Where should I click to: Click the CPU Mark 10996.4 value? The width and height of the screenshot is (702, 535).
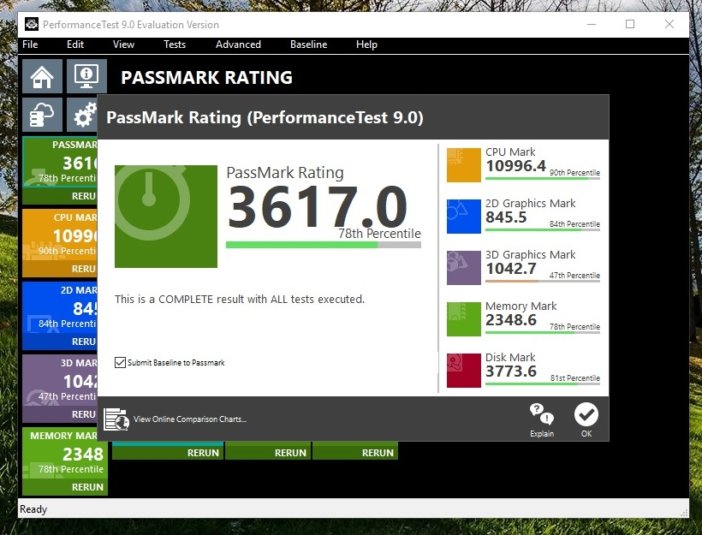[516, 166]
